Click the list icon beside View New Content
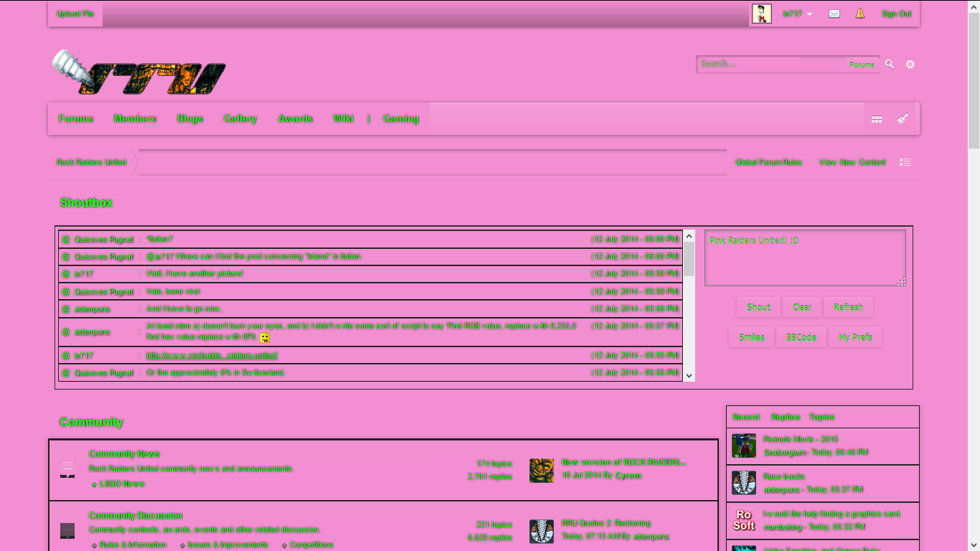Screen dimensions: 980x551 [x=905, y=162]
